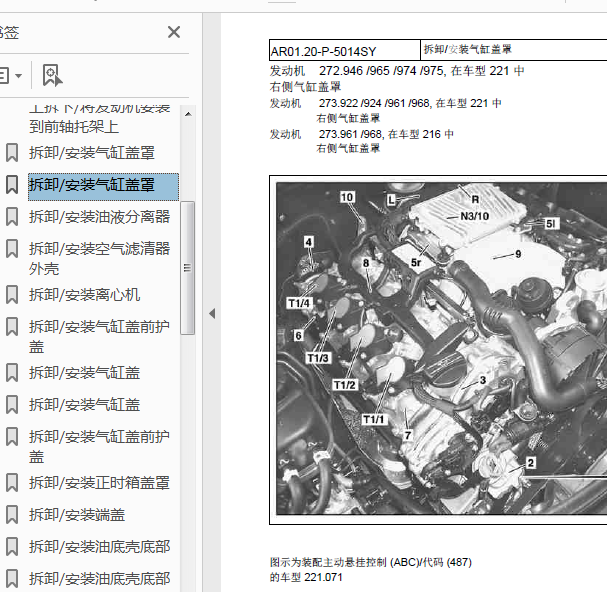Viewport: 607px width, 592px height.
Task: Open the first 拆卸/安装气缸盖前护盖 bookmark
Action: tap(99, 336)
